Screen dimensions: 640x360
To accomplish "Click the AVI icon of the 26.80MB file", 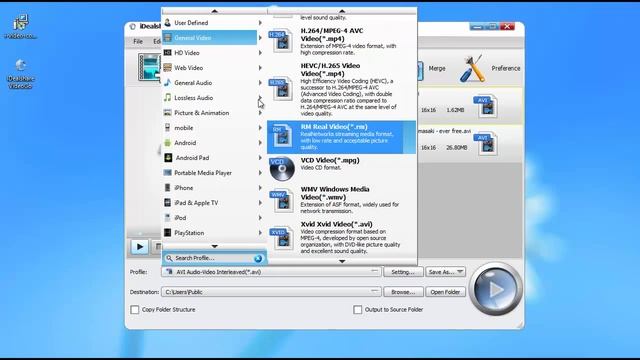I will 485,144.
